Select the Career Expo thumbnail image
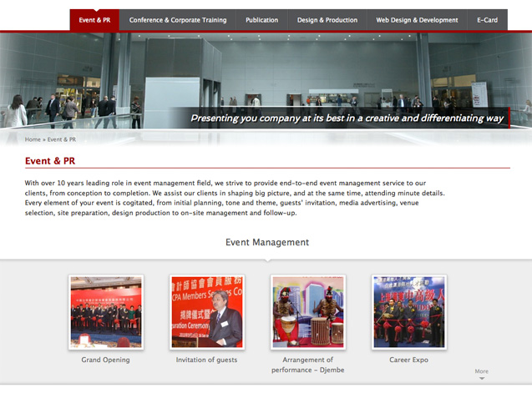The width and height of the screenshot is (532, 398). coord(408,312)
